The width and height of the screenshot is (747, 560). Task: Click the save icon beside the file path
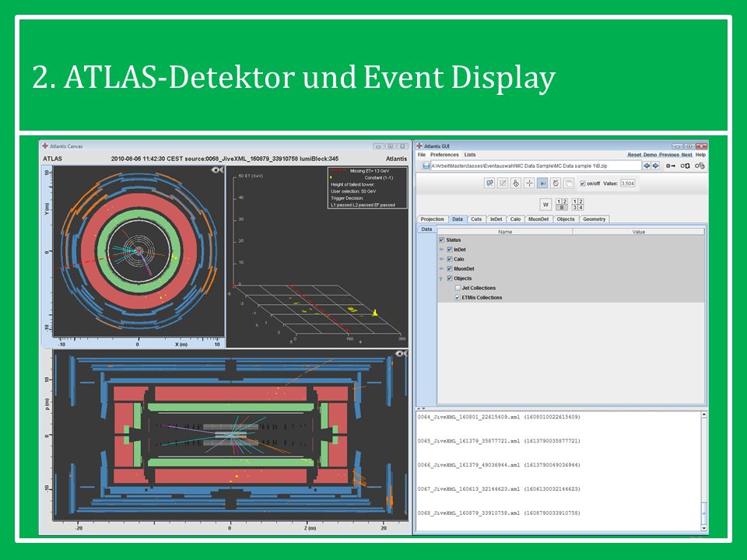click(426, 166)
